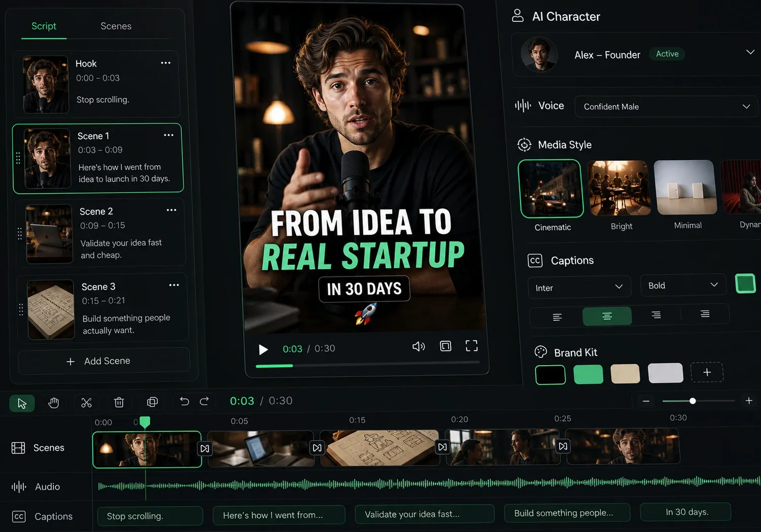Switch to the Script tab
Screen dimensions: 761x532
click(x=44, y=26)
